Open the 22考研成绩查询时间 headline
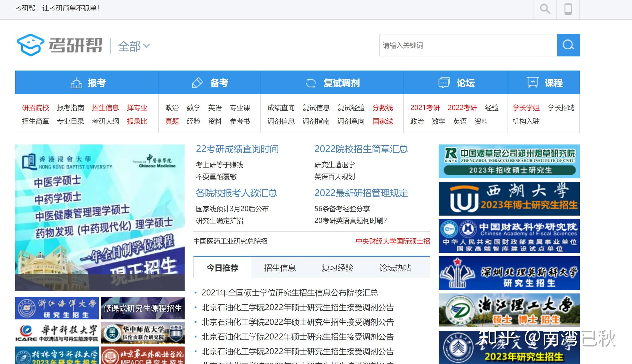The image size is (632, 364). tap(237, 149)
